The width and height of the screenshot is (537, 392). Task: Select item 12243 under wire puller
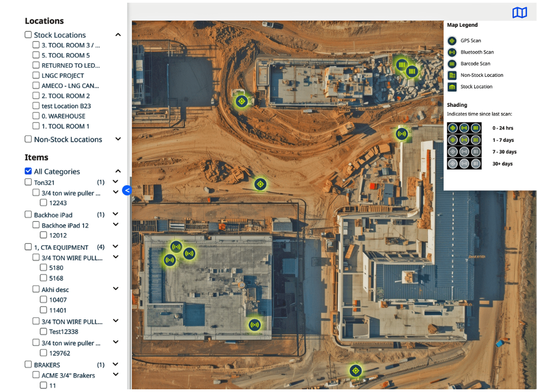click(x=58, y=203)
